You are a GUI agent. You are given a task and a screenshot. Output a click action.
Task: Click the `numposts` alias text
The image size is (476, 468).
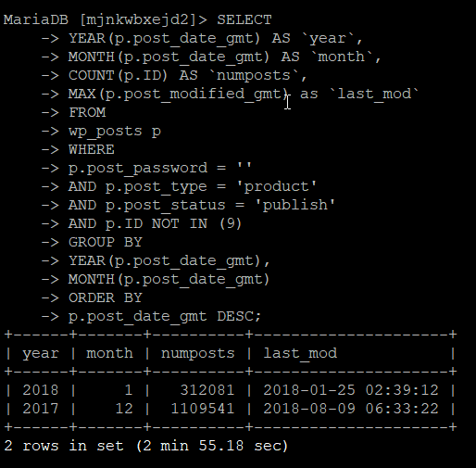pos(254,76)
